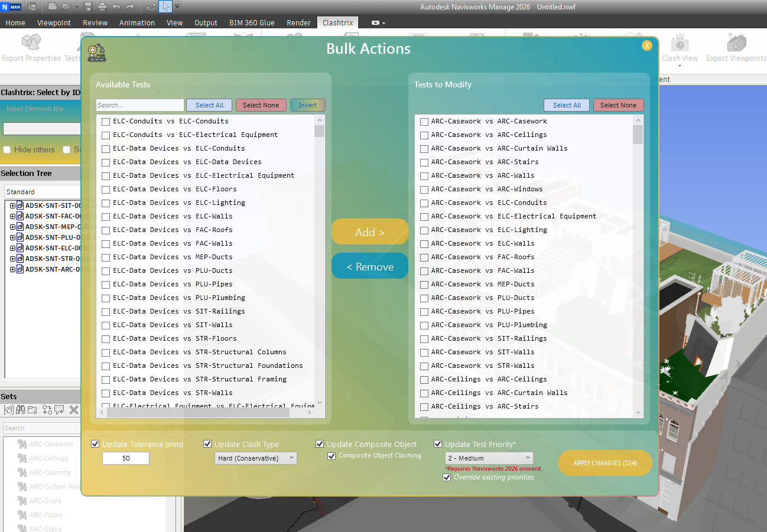Click the Export Properties ribbon icon
This screenshot has height=532, width=767.
31,47
